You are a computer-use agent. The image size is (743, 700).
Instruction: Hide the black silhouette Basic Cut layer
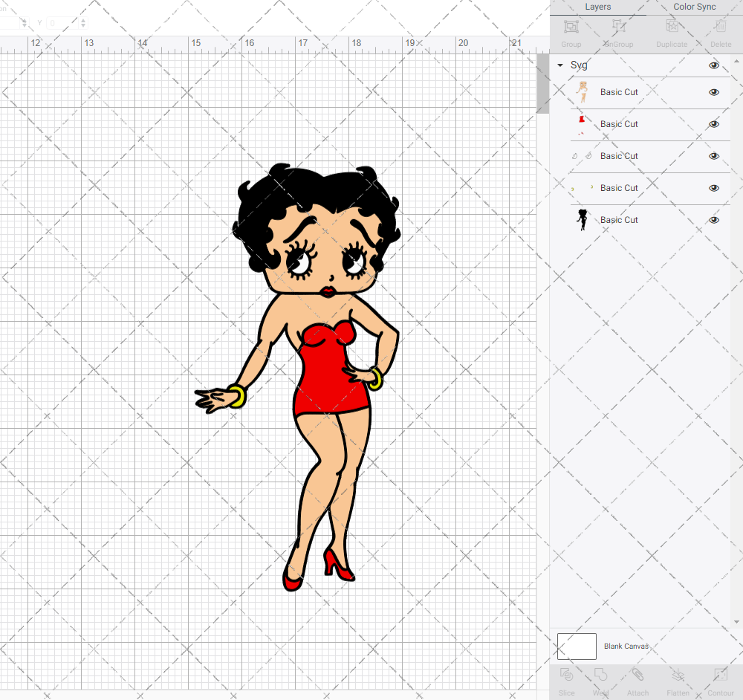[x=713, y=220]
